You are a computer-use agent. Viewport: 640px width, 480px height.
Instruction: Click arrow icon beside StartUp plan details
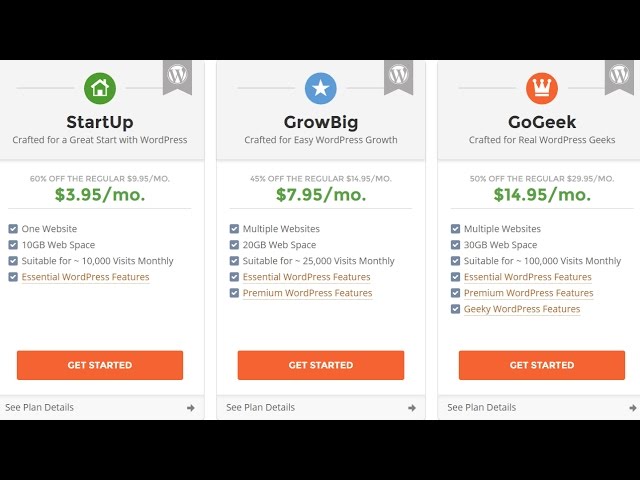pos(190,408)
